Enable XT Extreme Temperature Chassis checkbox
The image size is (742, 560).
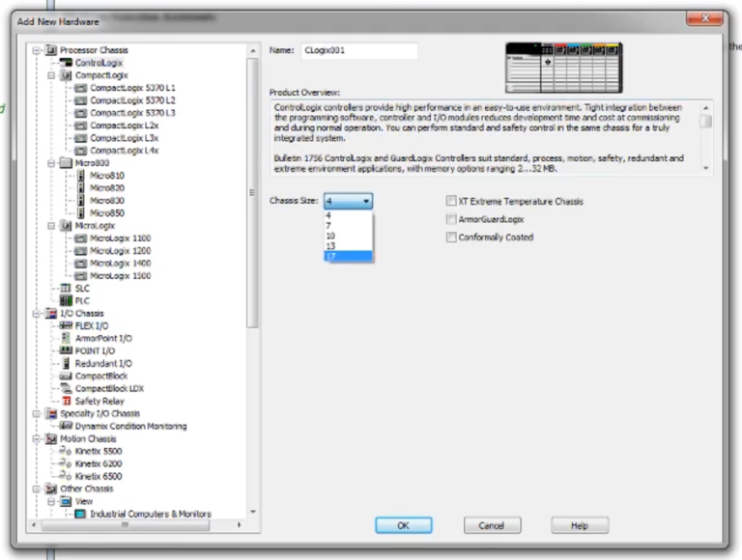451,201
